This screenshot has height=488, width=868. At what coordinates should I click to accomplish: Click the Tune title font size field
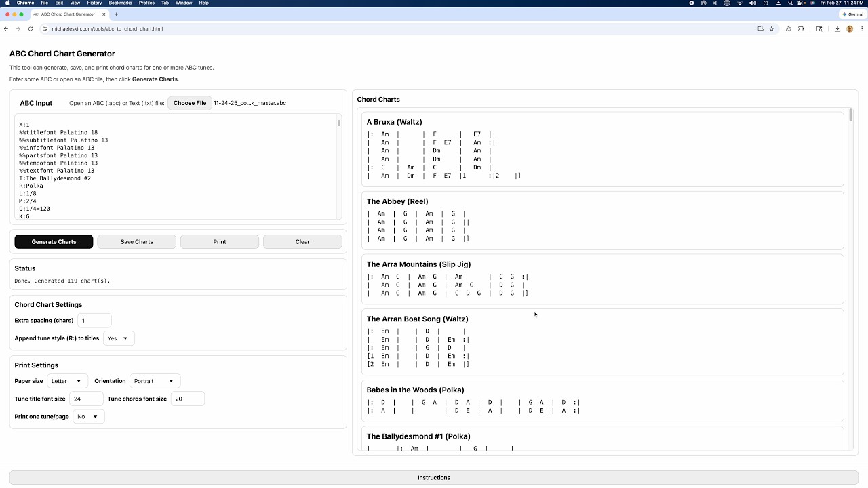pos(86,399)
